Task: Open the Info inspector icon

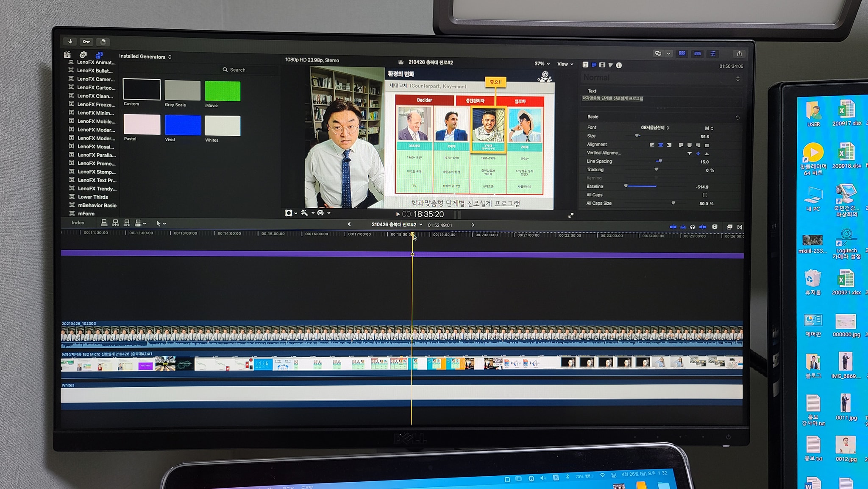Action: [619, 65]
